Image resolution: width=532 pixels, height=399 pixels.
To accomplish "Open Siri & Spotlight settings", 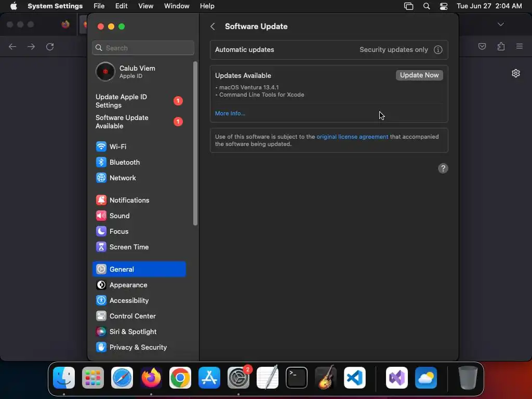I will (139, 332).
